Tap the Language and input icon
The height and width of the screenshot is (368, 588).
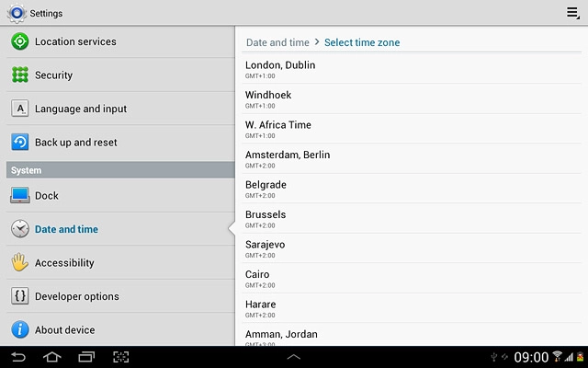20,109
